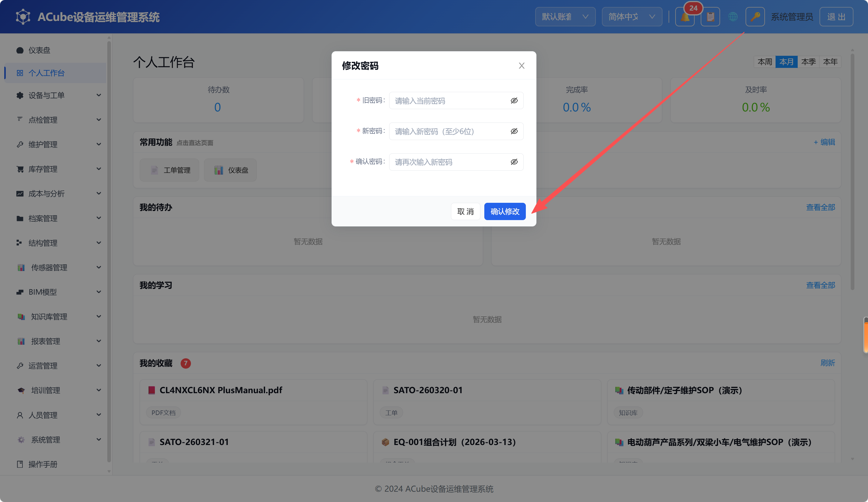Screen dimensions: 868x502
Task: Click the 设备与工单 gear icon
Action: tap(20, 95)
